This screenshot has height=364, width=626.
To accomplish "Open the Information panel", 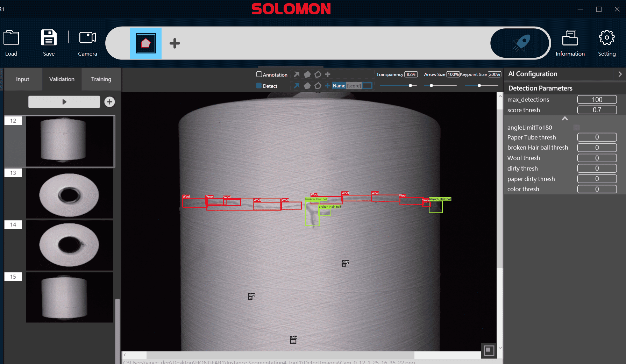I will pyautogui.click(x=570, y=38).
